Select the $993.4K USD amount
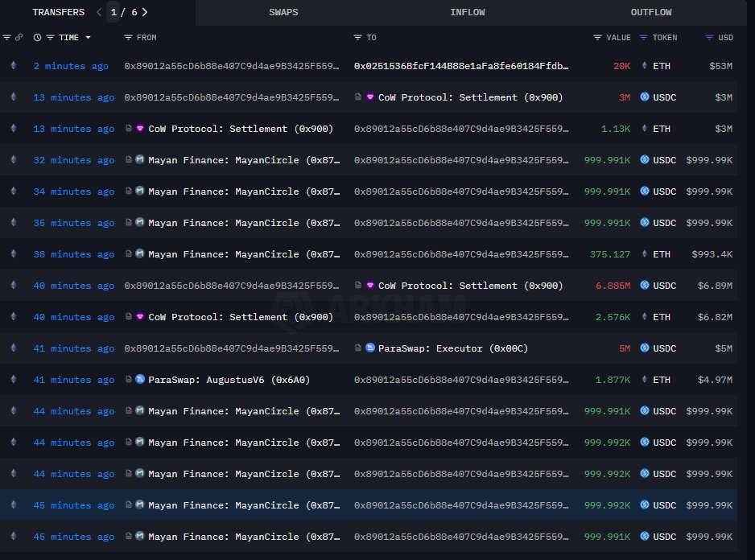 pyautogui.click(x=712, y=254)
